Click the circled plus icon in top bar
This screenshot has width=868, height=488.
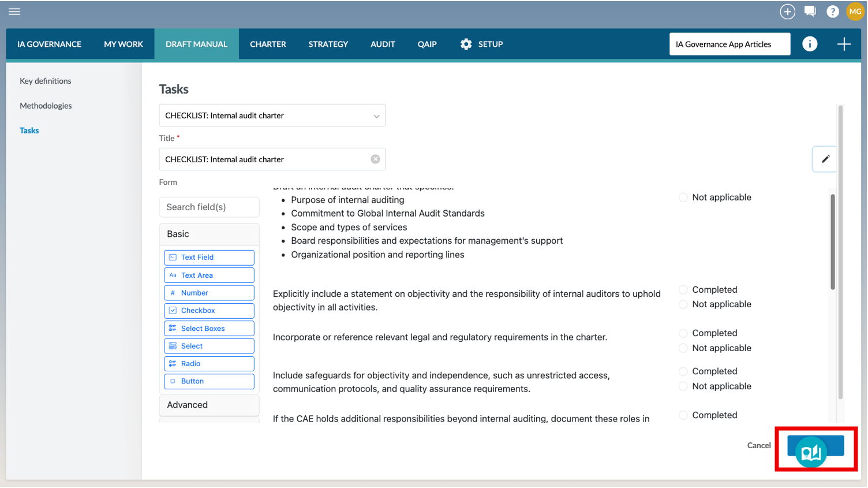(787, 12)
